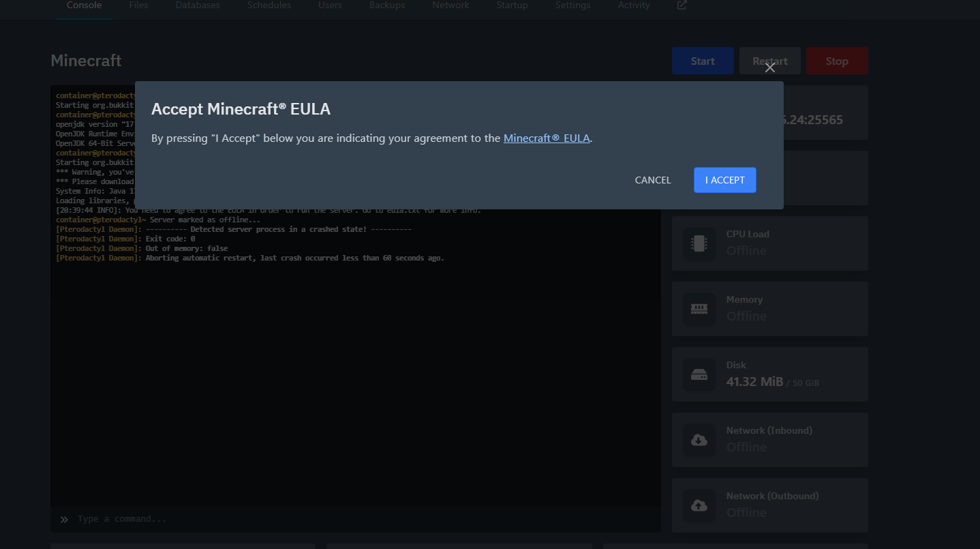Click the I ACCEPT button
This screenshot has height=549, width=980.
click(724, 180)
